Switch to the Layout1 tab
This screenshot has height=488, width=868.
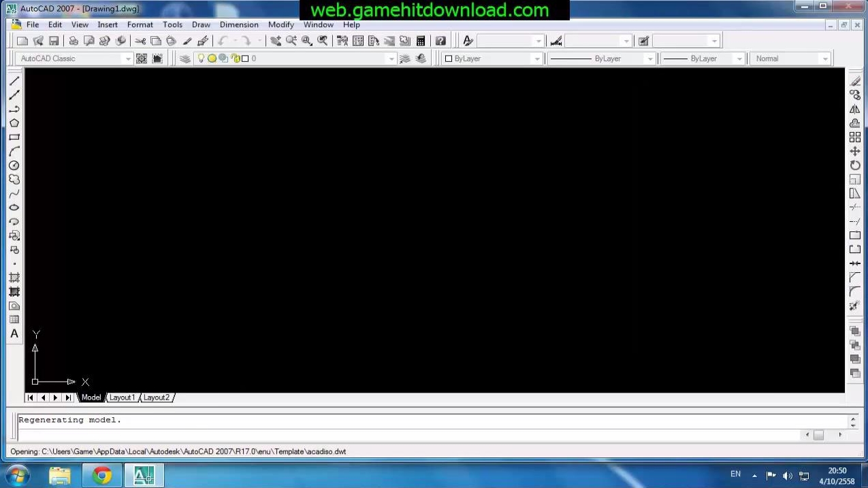pos(123,397)
